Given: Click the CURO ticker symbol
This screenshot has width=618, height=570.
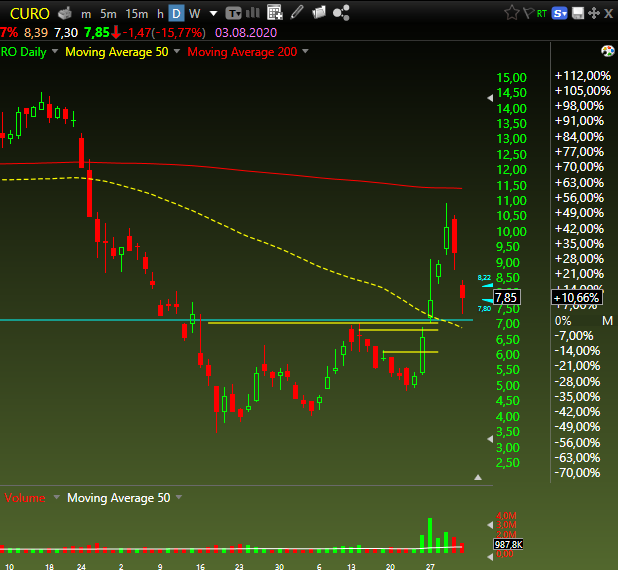Looking at the screenshot, I should [30, 14].
